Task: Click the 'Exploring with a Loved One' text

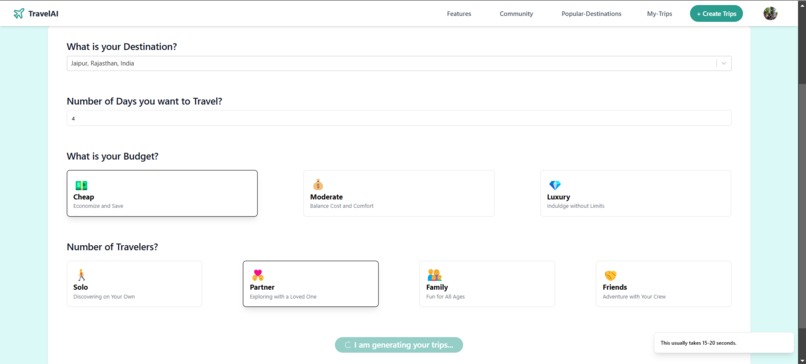Action: 283,297
